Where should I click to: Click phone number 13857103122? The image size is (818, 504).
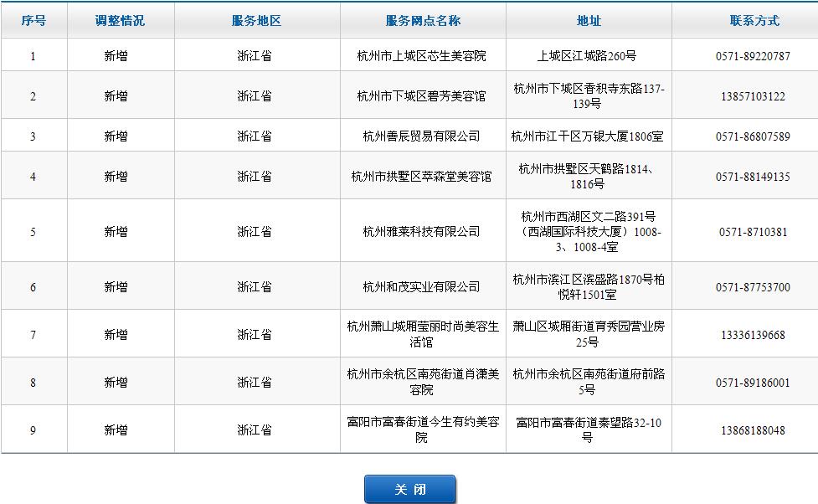point(753,96)
